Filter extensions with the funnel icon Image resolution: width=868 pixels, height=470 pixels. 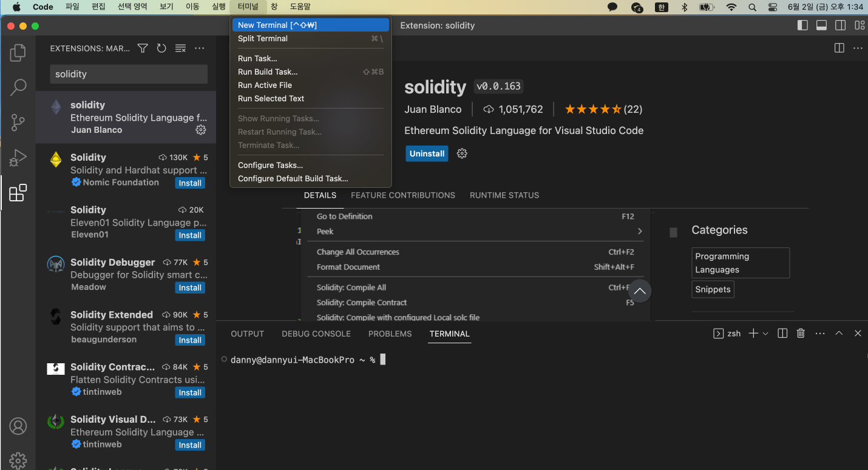tap(143, 49)
